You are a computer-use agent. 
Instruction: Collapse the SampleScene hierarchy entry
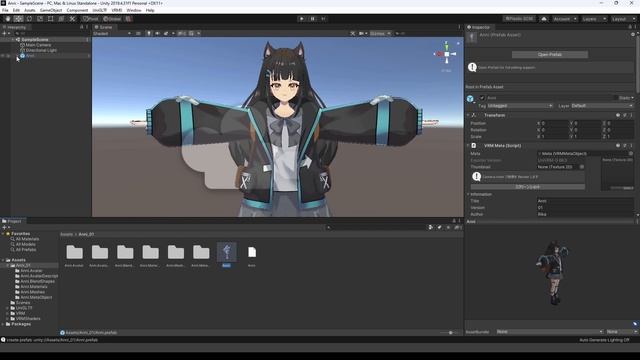(x=13, y=40)
